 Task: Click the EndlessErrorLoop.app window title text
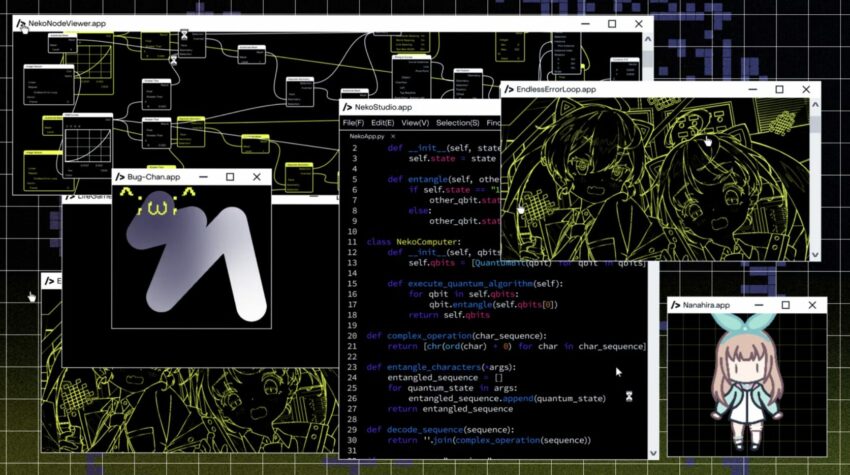point(556,89)
